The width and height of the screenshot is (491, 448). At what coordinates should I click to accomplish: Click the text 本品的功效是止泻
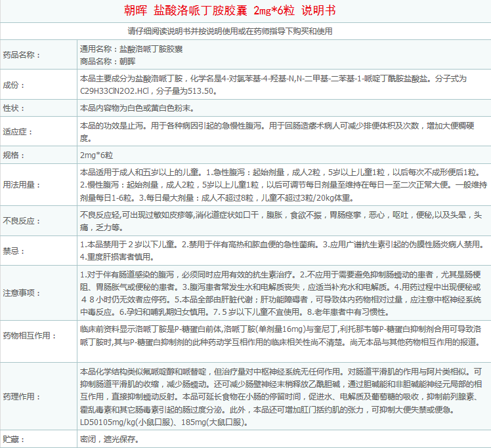pos(114,126)
